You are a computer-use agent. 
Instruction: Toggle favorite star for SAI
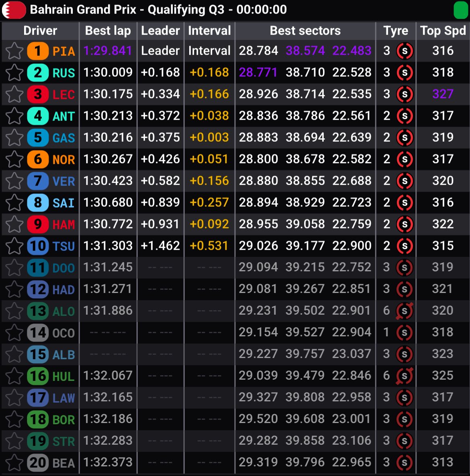click(x=14, y=203)
